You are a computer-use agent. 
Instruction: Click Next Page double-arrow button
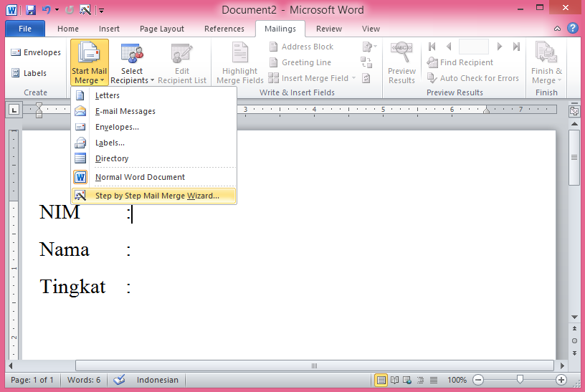pyautogui.click(x=574, y=353)
